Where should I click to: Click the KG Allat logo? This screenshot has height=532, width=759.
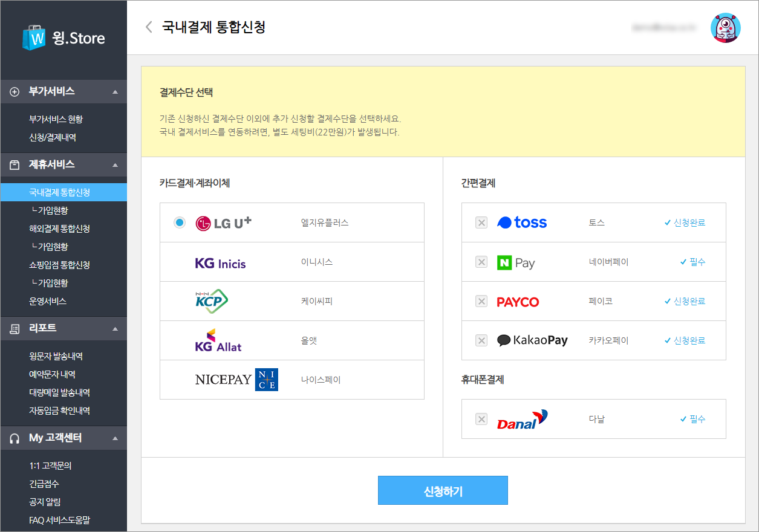(x=218, y=340)
